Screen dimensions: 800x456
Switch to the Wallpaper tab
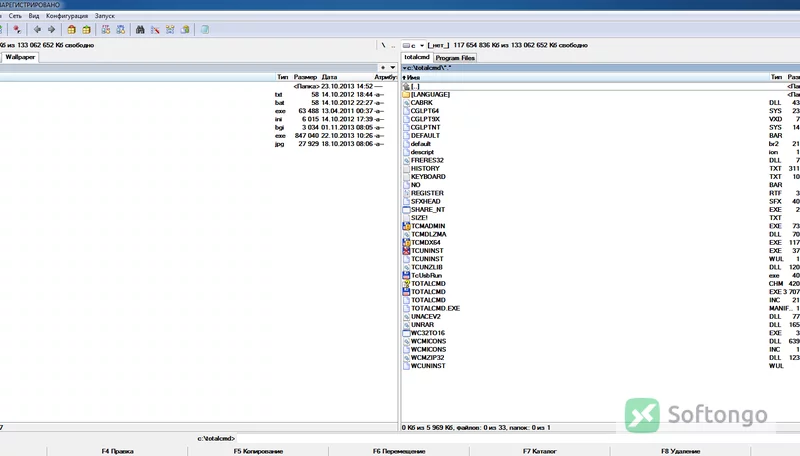20,57
